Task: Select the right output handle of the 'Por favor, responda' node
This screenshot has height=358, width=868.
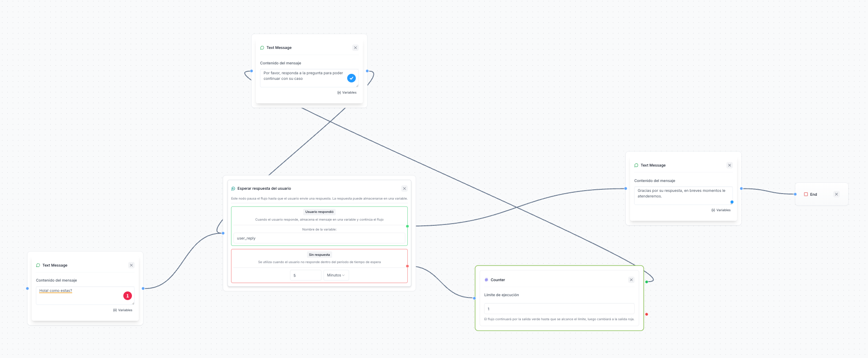Action: coord(367,71)
